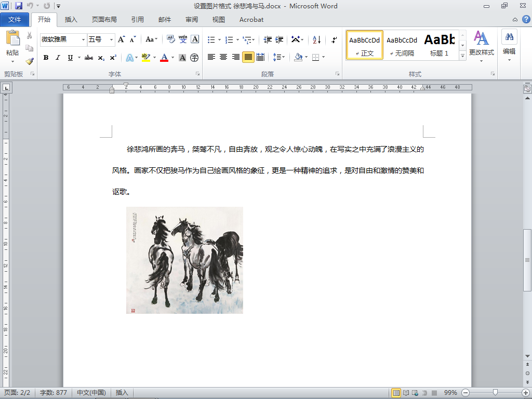Click the font color red A button
The width and height of the screenshot is (532, 399).
click(x=164, y=58)
